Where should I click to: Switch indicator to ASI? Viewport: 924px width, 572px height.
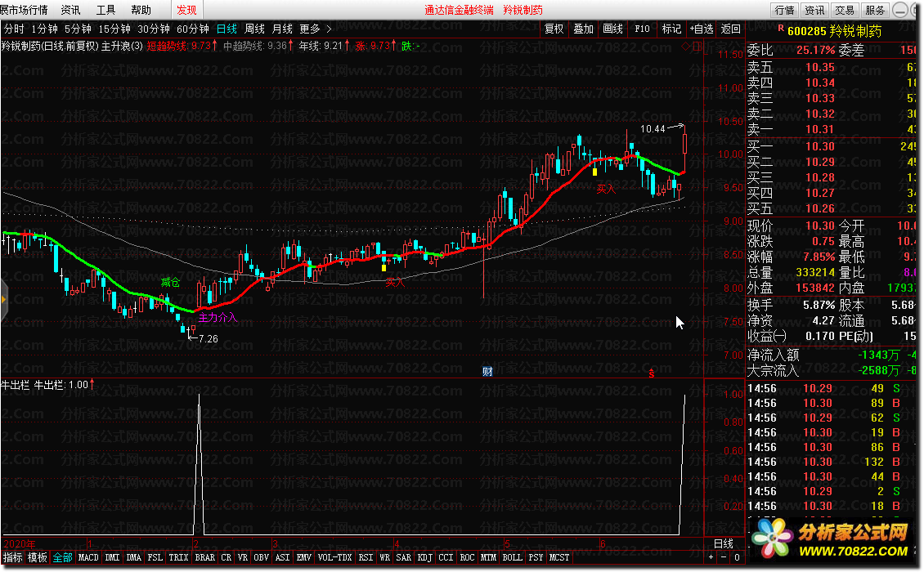click(282, 557)
